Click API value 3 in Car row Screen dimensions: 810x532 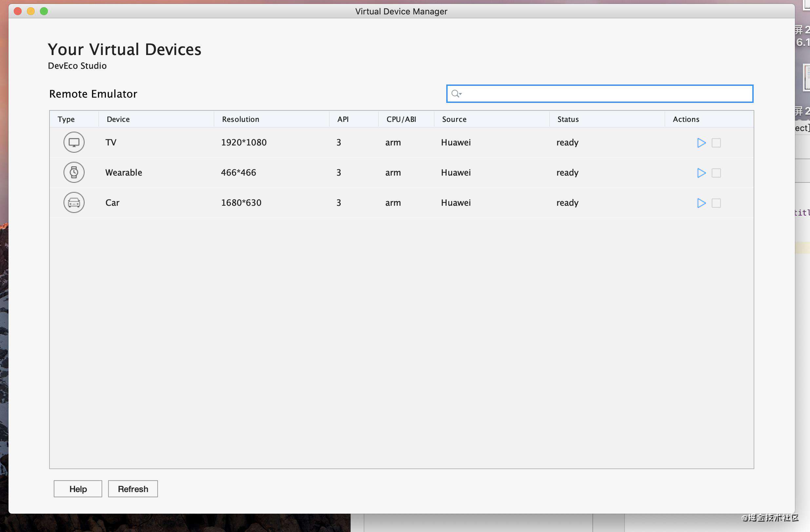tap(338, 203)
